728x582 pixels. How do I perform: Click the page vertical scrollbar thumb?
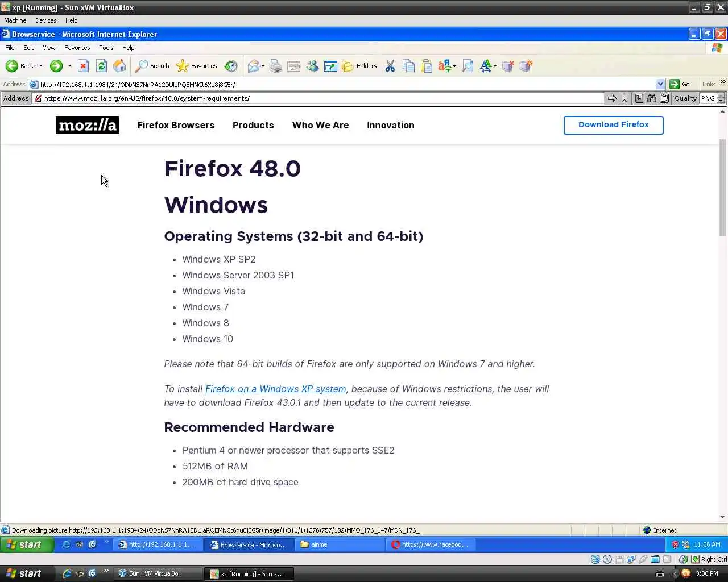click(x=723, y=188)
